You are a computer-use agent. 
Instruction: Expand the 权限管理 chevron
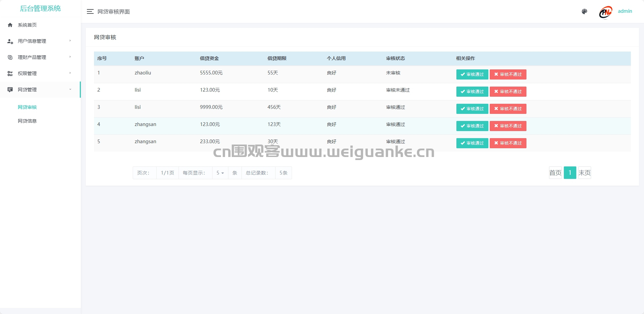(70, 73)
